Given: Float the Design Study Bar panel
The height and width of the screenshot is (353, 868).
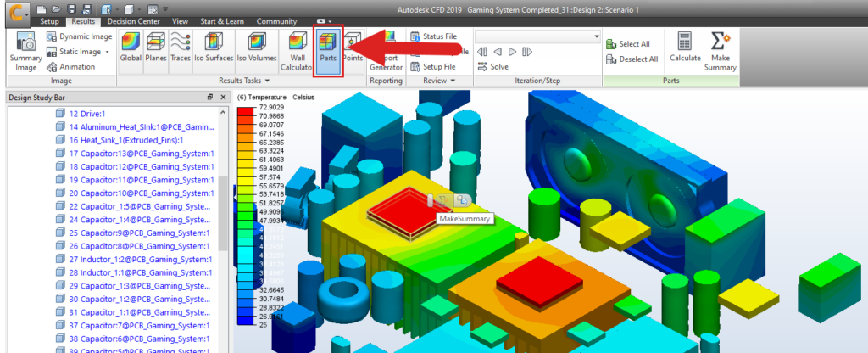Looking at the screenshot, I should [210, 97].
